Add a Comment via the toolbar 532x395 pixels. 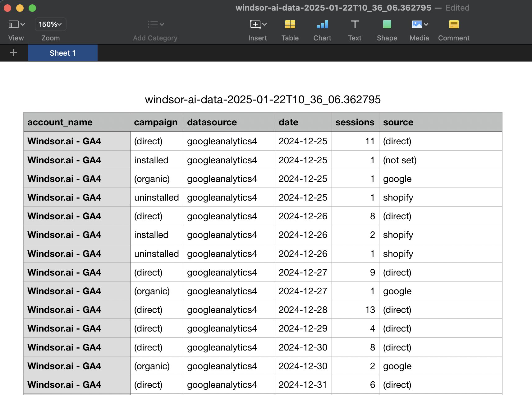point(454,24)
